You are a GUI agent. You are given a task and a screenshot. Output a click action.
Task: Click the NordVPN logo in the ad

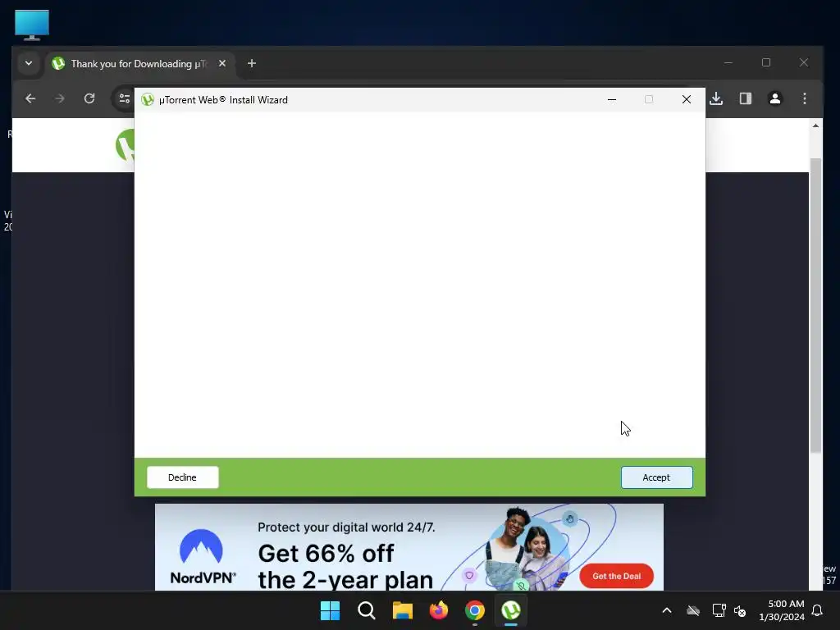point(202,557)
